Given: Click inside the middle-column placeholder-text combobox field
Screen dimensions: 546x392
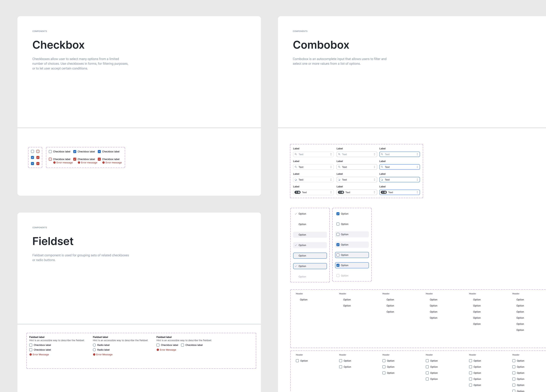Looking at the screenshot, I should click(357, 154).
